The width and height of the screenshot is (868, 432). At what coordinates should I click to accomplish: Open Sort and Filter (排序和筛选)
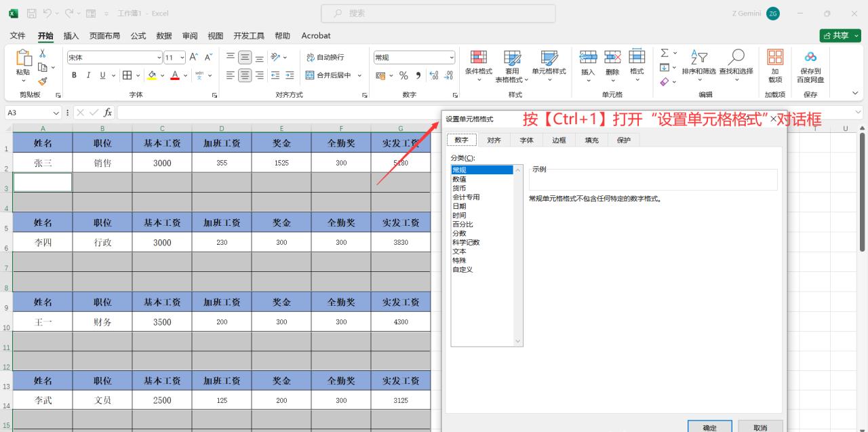(698, 66)
